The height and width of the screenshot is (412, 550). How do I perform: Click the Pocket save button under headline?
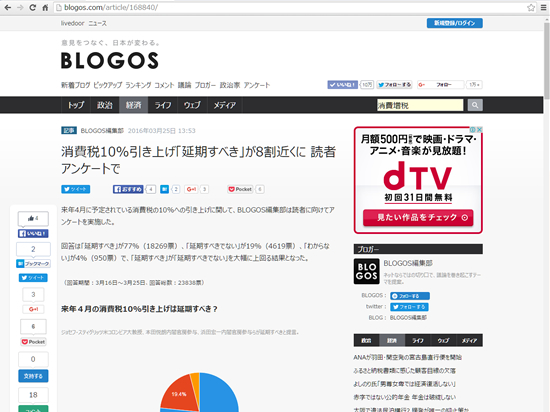pyautogui.click(x=240, y=189)
